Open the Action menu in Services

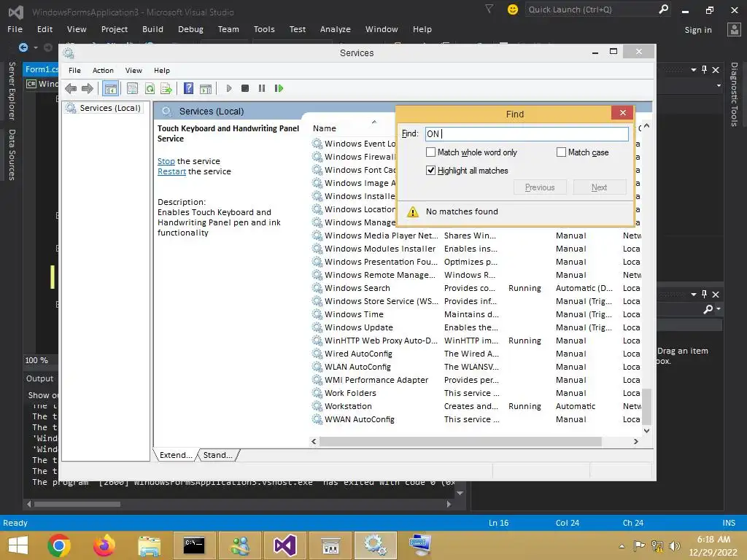tap(103, 71)
